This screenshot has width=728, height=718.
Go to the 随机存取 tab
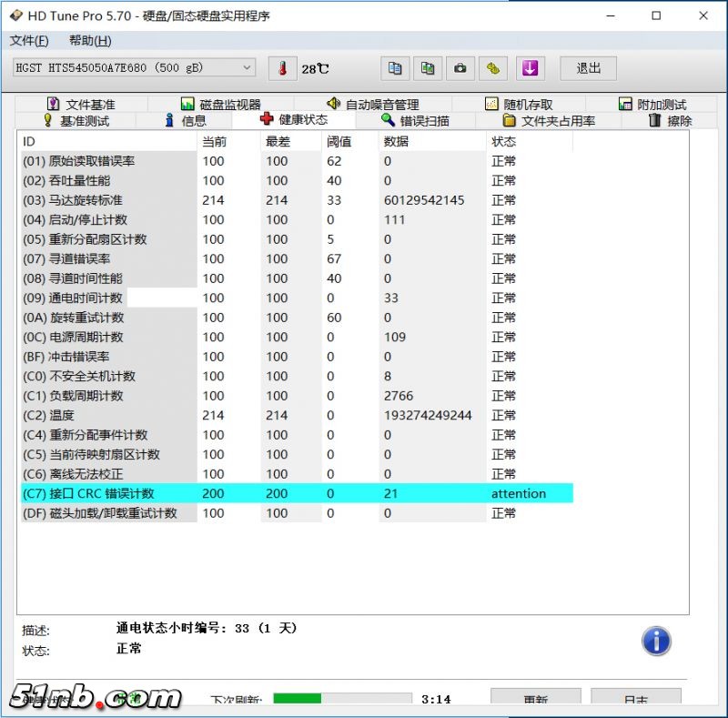pos(519,105)
